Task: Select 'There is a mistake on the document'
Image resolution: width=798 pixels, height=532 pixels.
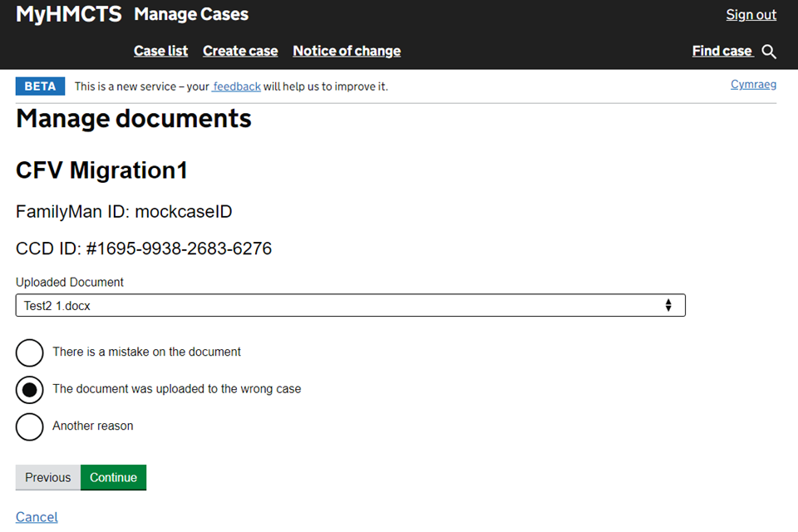Action: (x=30, y=352)
